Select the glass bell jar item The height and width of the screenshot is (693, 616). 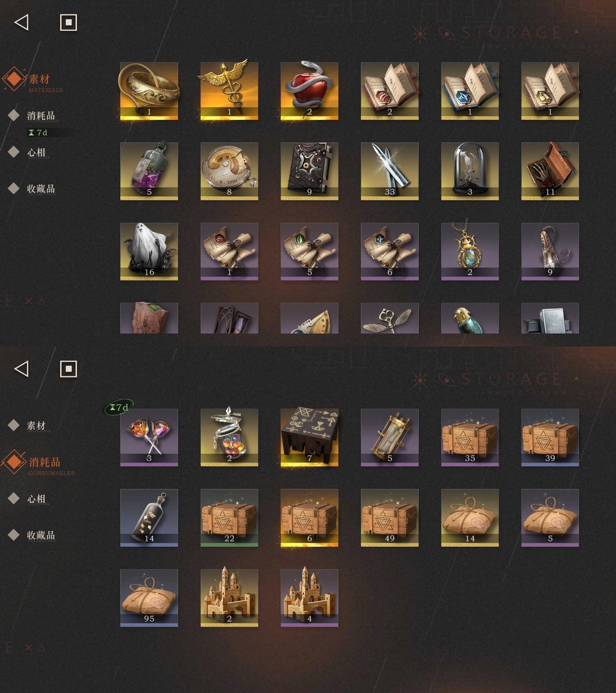[x=470, y=171]
